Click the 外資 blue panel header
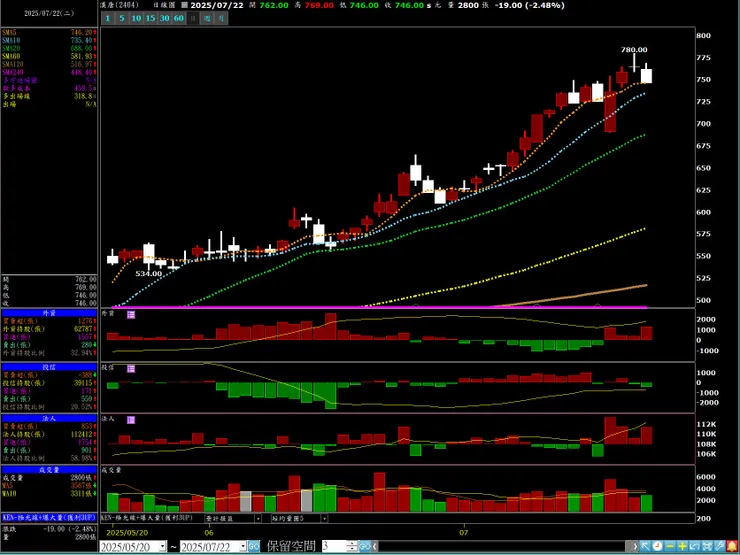 49,312
